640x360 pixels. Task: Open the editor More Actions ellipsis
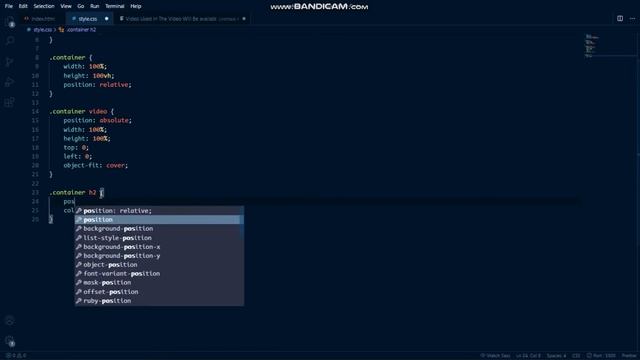tap(632, 18)
